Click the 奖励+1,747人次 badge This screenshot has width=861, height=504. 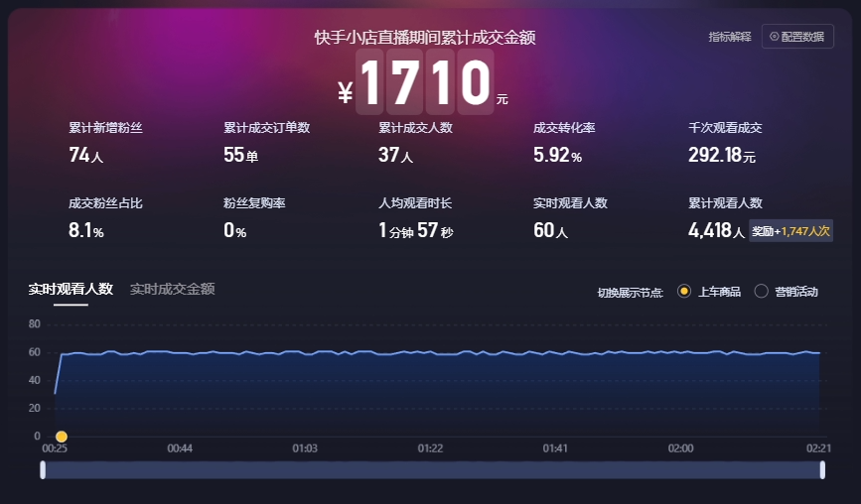click(790, 231)
